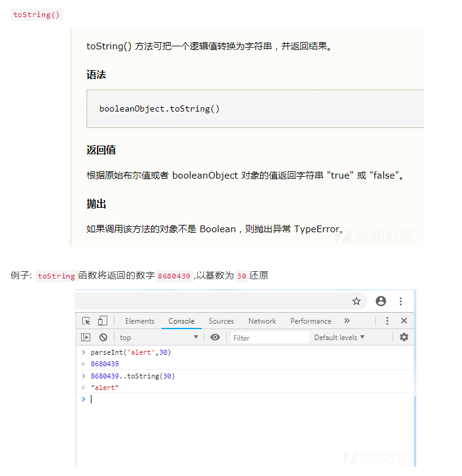
Task: Show the console sidebar
Action: [x=86, y=338]
